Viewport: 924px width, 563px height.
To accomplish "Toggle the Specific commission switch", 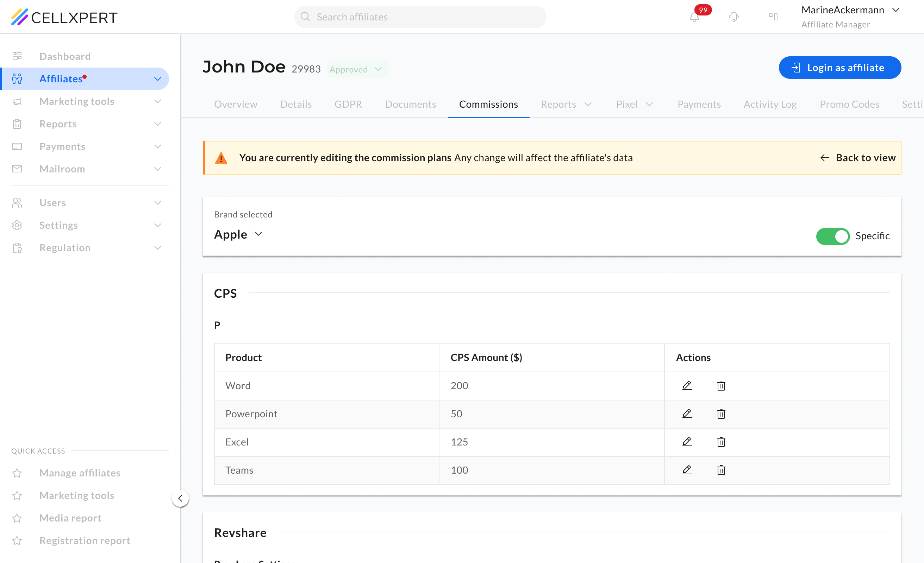I will [x=832, y=236].
